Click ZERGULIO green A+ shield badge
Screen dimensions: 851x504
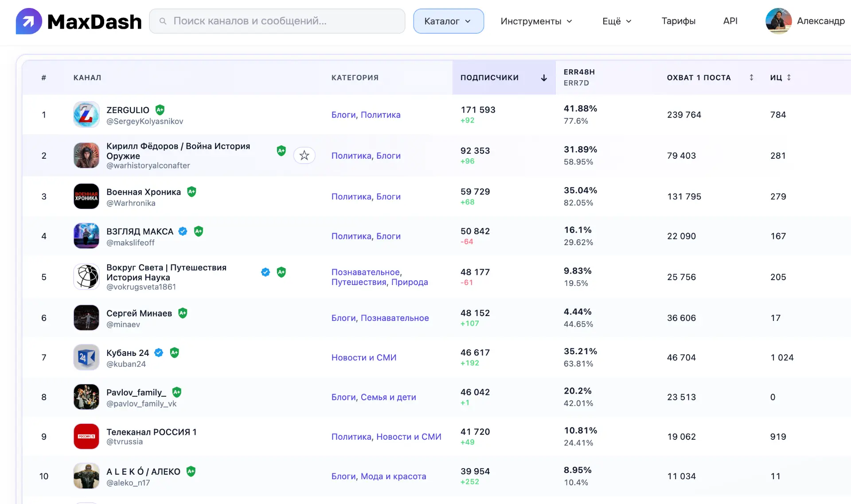[x=160, y=109]
